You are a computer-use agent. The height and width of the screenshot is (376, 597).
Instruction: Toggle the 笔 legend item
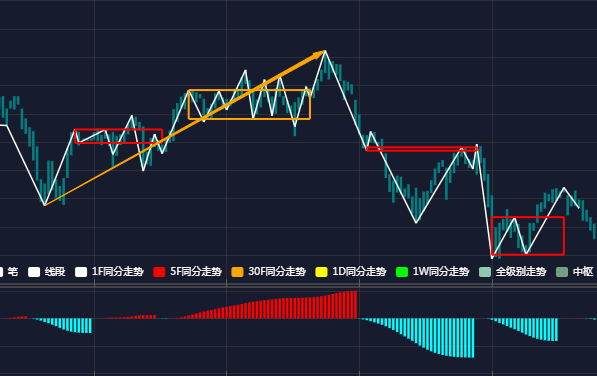tap(8, 272)
